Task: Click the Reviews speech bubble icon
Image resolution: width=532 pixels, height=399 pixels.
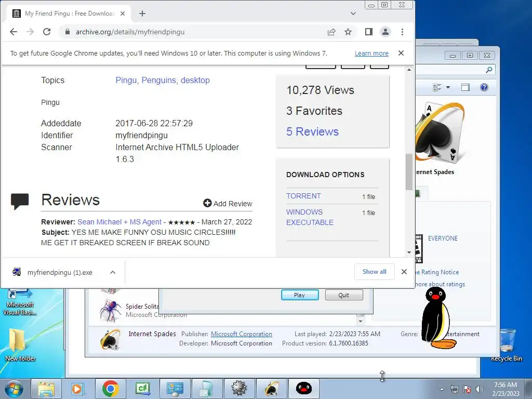Action: click(20, 202)
